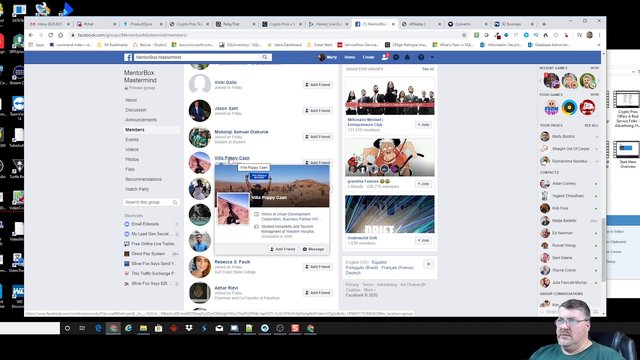Viewport: 640px width, 360px height.
Task: Open Underworld Drift group cover image
Action: click(x=390, y=214)
